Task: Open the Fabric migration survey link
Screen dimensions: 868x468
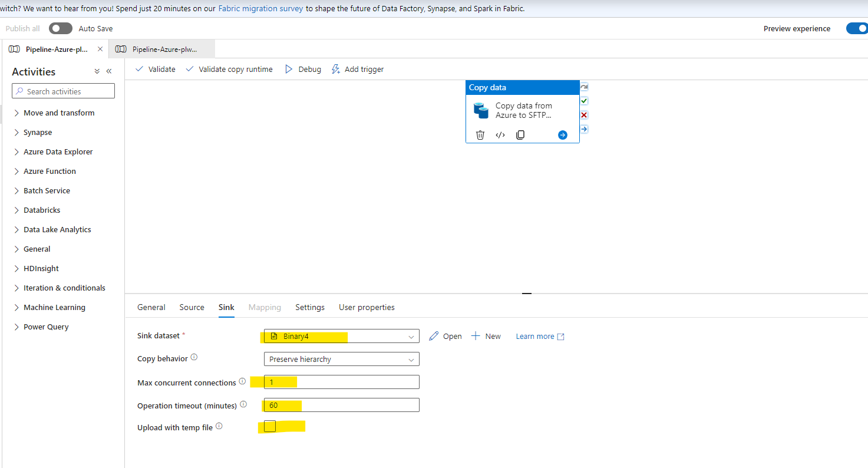Action: (x=260, y=8)
